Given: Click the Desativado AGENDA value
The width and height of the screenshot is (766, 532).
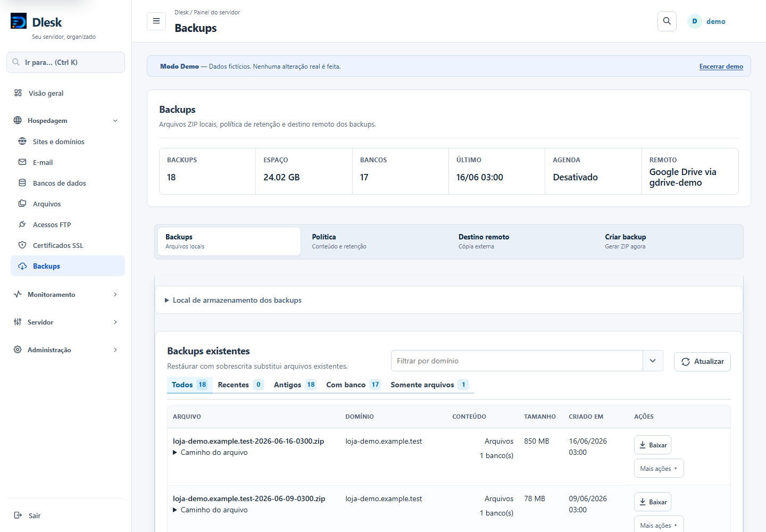Looking at the screenshot, I should pos(575,177).
